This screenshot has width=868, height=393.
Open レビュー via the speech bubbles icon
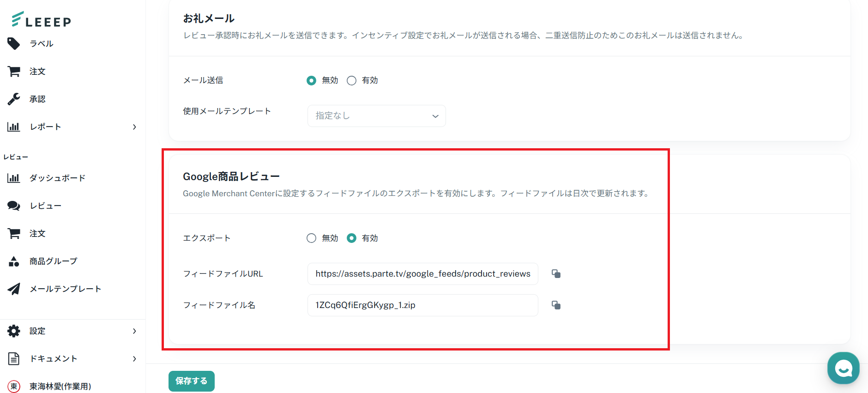click(14, 206)
